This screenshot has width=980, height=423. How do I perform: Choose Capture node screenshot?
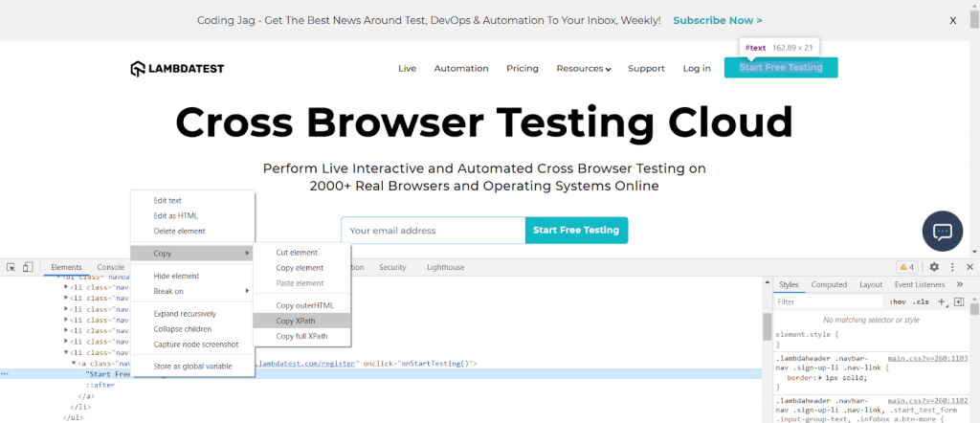[x=191, y=345]
